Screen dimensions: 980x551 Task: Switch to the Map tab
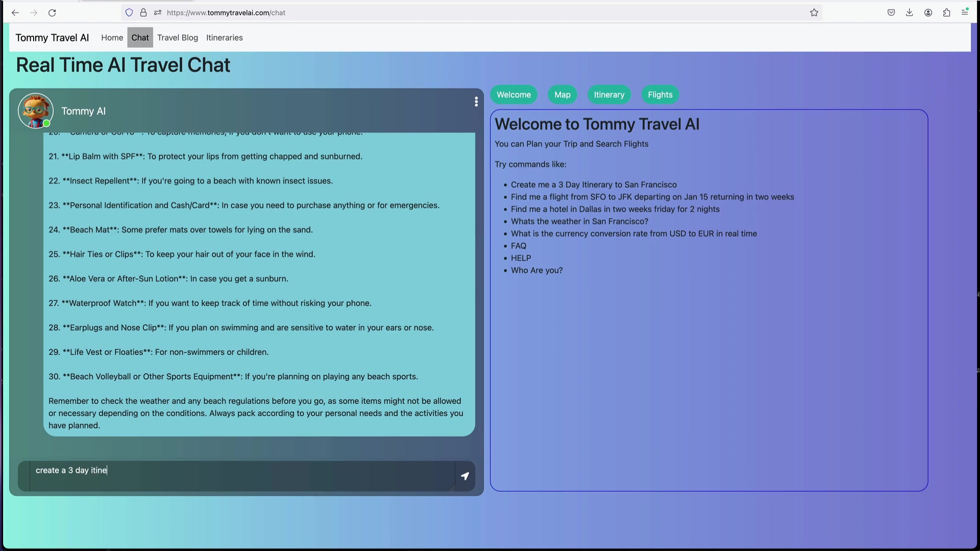562,95
